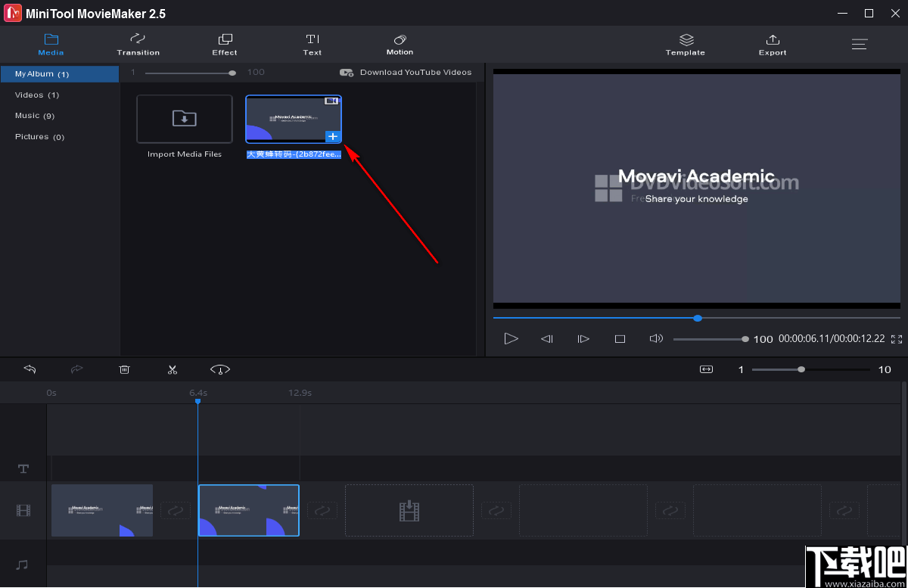Split the clip using the scissors tool
The image size is (908, 588).
coord(172,369)
